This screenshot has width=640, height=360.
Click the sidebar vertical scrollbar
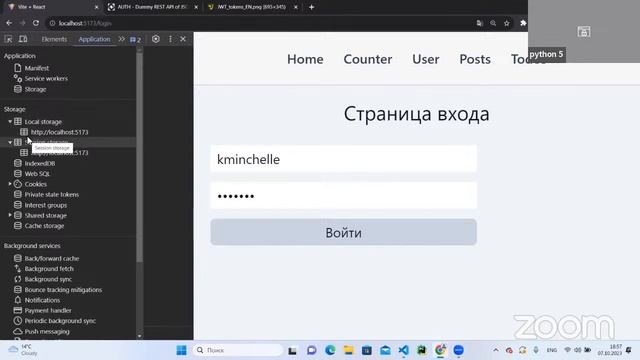pyautogui.click(x=140, y=157)
